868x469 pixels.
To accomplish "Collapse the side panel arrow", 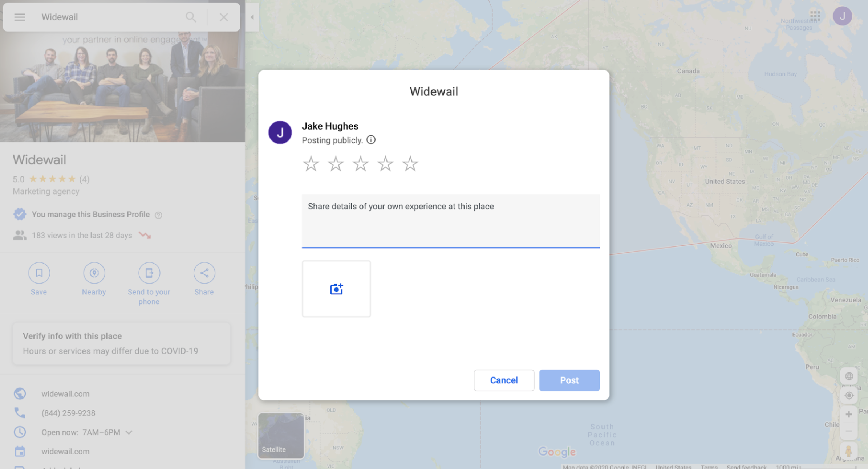I will (252, 17).
